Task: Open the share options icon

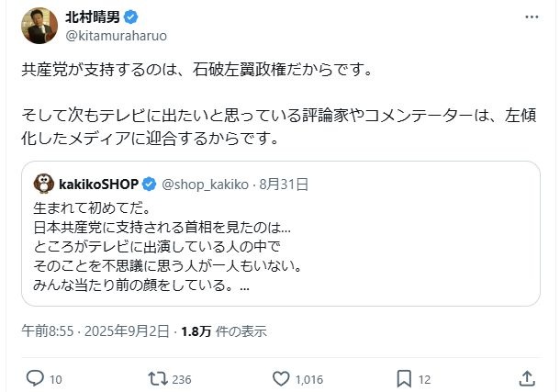Action: (527, 377)
